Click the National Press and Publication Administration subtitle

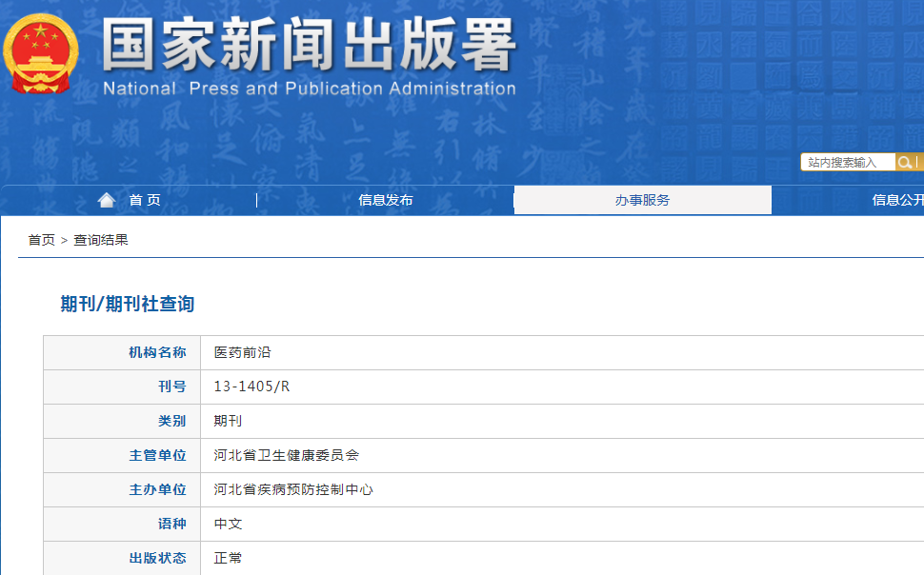[x=310, y=89]
